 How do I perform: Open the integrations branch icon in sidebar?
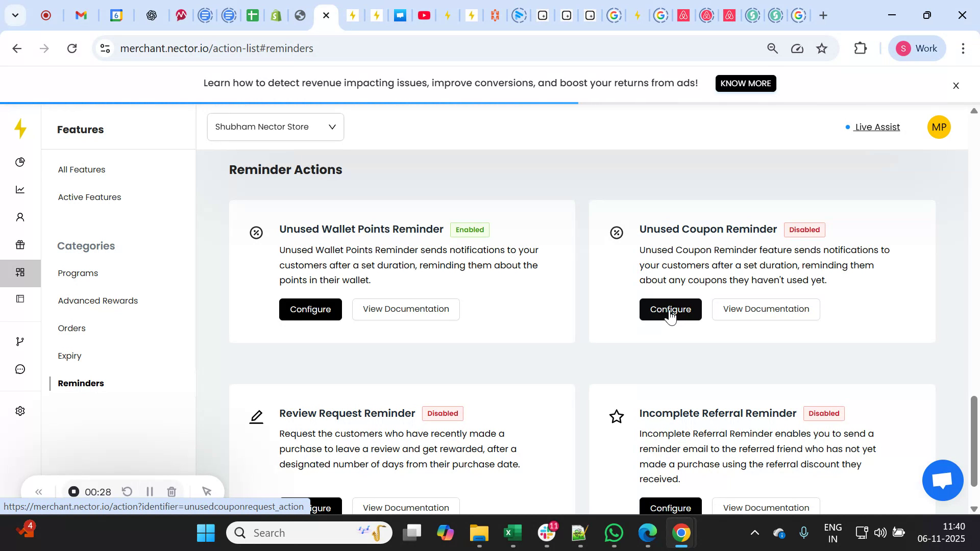click(x=20, y=341)
